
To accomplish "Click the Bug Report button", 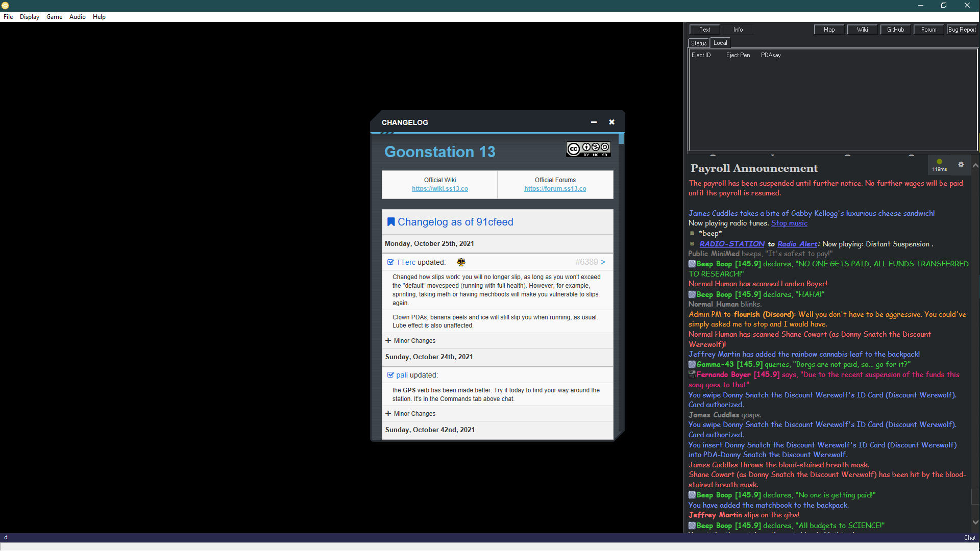I will click(x=962, y=30).
